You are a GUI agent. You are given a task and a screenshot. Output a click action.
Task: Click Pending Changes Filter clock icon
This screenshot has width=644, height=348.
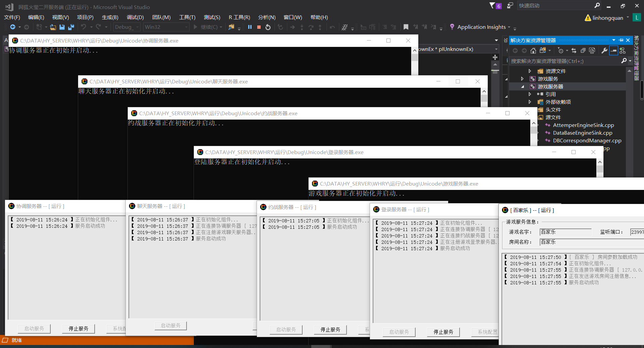(560, 51)
